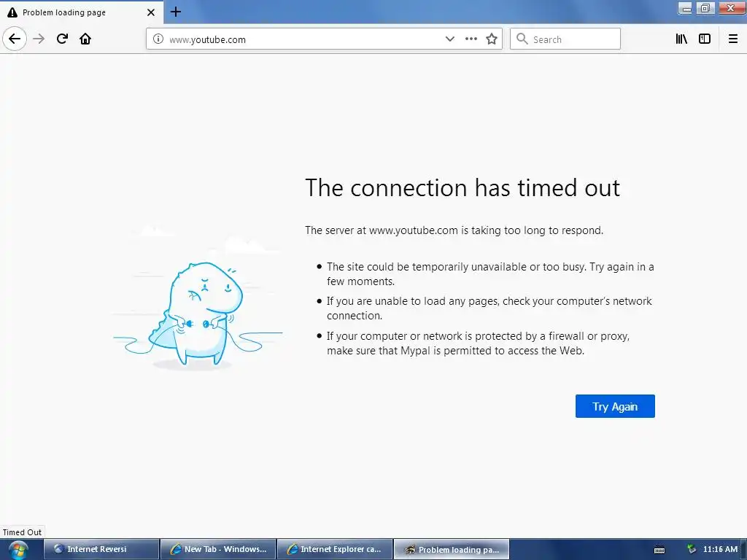
Task: Go back using the back arrow
Action: pos(15,39)
